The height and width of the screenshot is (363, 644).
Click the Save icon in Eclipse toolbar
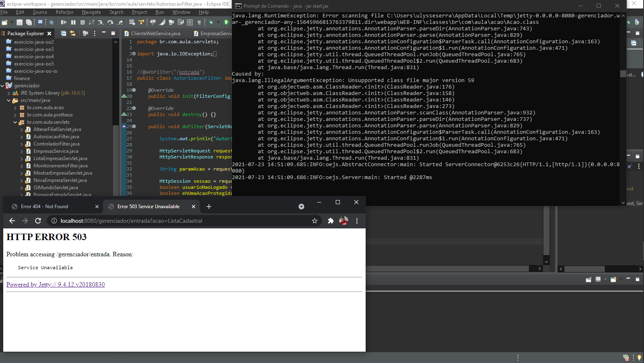pyautogui.click(x=19, y=22)
